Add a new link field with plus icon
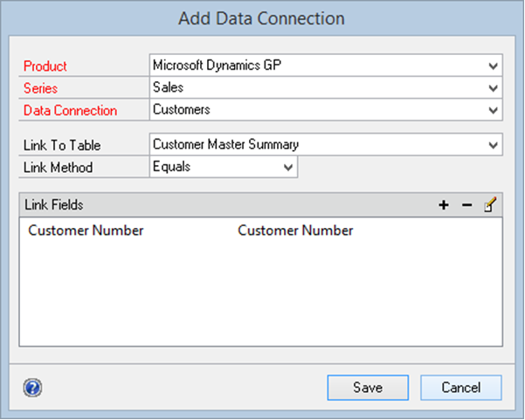The height and width of the screenshot is (420, 525). pos(444,205)
